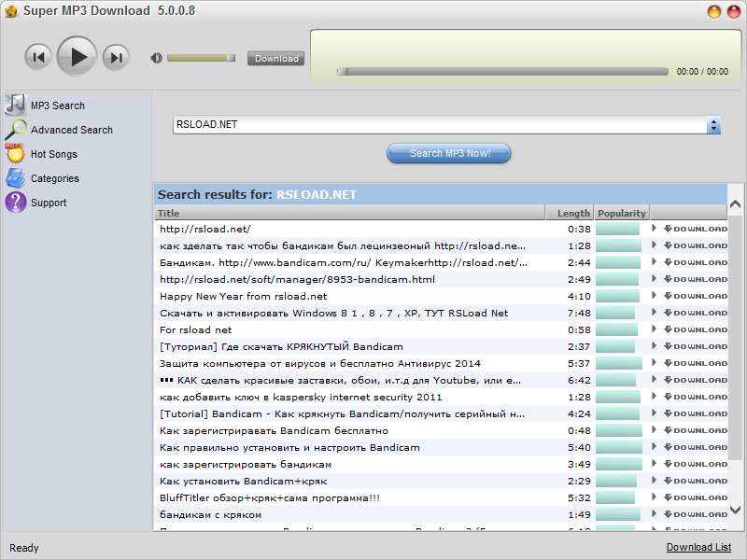The image size is (747, 560).
Task: Preview play the 8953-bandicam.html track
Action: (655, 279)
